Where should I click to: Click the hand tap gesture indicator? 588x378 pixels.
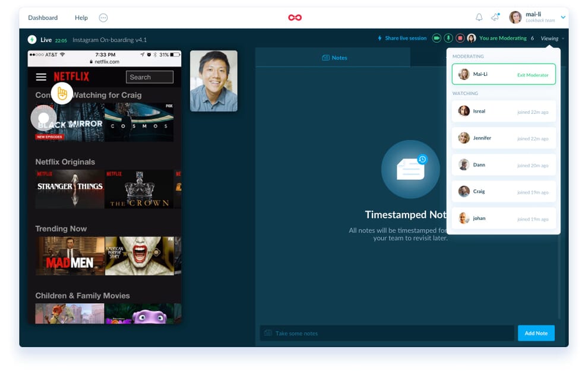click(x=62, y=93)
